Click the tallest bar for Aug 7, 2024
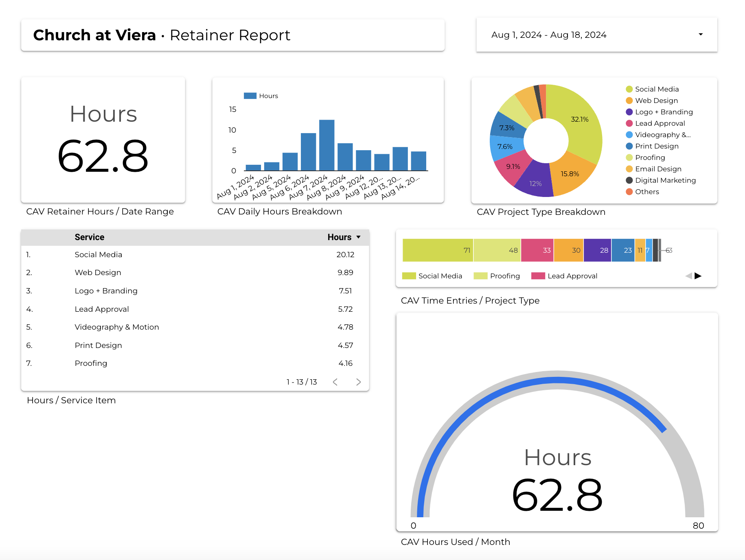The width and height of the screenshot is (745, 560). pos(326,145)
